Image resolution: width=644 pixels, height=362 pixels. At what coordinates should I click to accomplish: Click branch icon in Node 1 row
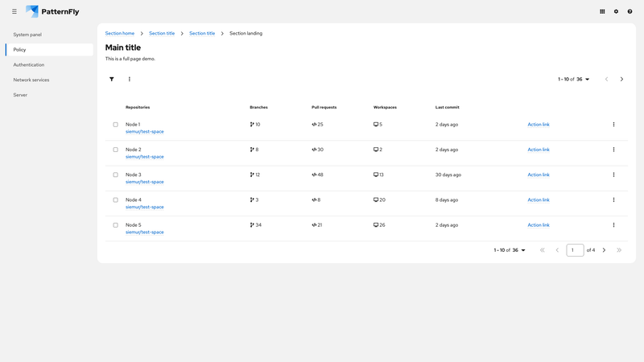[x=252, y=125]
